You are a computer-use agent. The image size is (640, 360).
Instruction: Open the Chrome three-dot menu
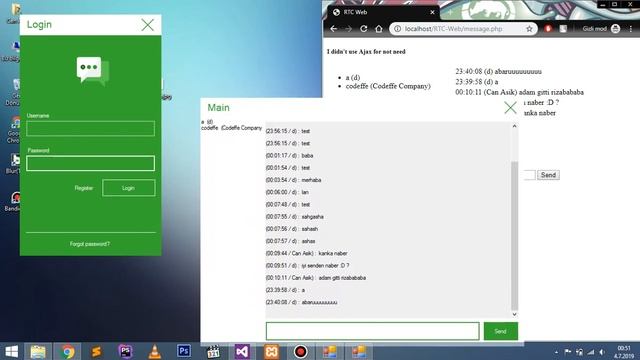pyautogui.click(x=631, y=29)
